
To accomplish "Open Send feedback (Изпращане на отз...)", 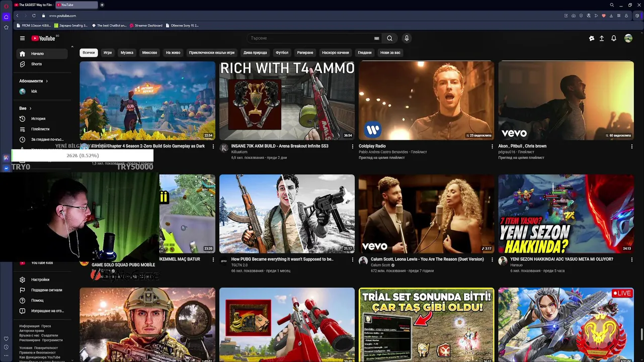I will pyautogui.click(x=42, y=311).
